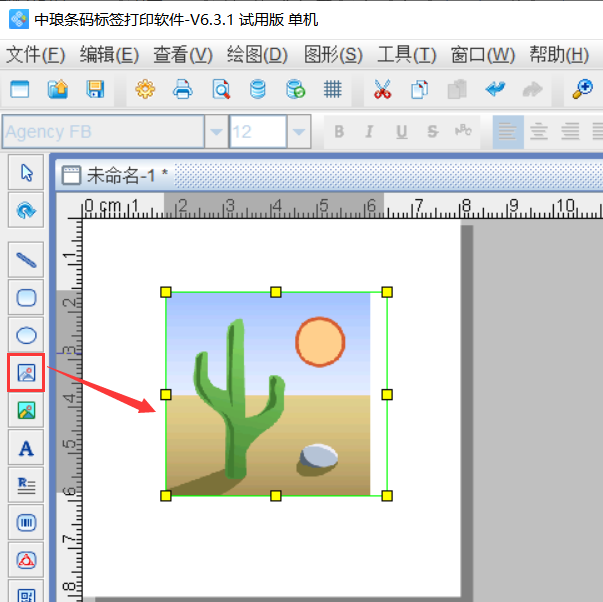This screenshot has height=602, width=603.
Task: Click the insert image tool outlined in red
Action: click(27, 373)
